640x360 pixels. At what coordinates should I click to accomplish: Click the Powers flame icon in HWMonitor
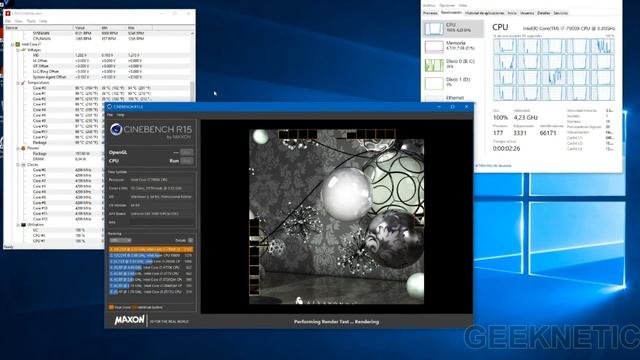tap(23, 148)
